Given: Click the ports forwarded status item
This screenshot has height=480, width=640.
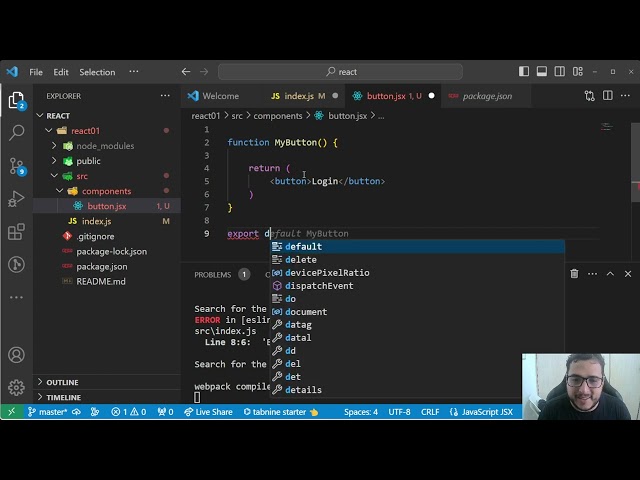Looking at the screenshot, I should pyautogui.click(x=165, y=412).
